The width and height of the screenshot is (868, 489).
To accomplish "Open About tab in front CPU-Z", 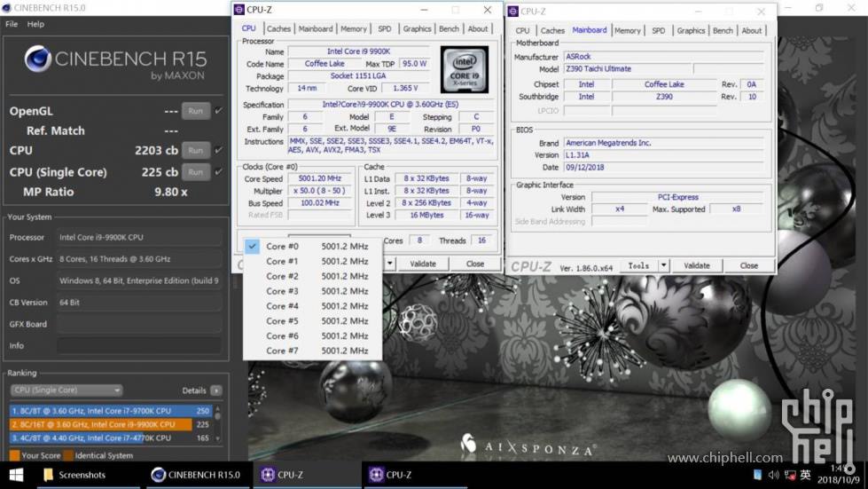I will coord(478,28).
